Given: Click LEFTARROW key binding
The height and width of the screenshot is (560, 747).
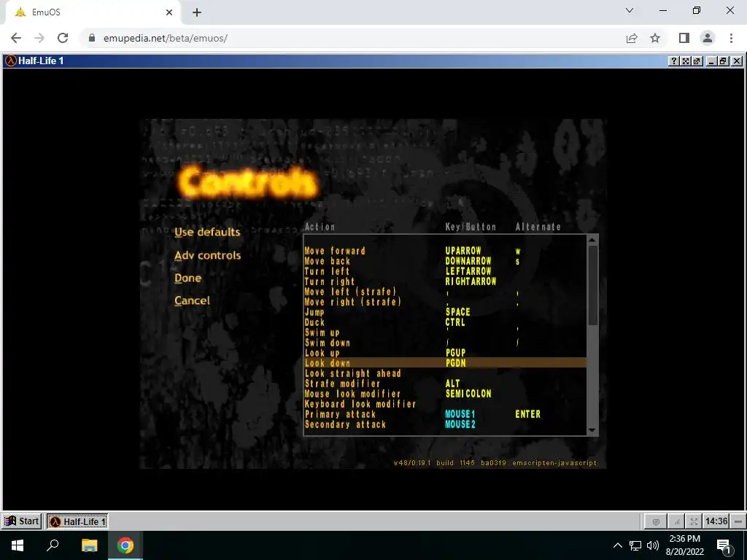Looking at the screenshot, I should pyautogui.click(x=468, y=271).
